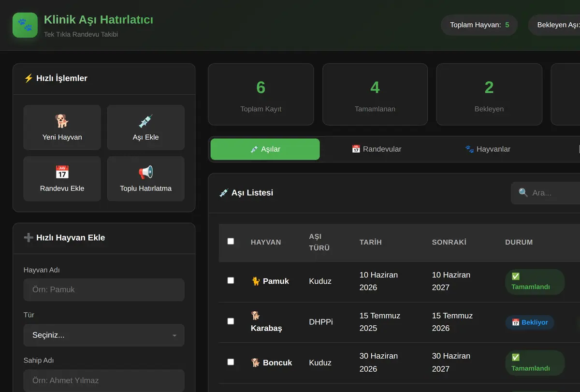Click the magnifier icon in the search box
580x392 pixels.
click(x=523, y=192)
